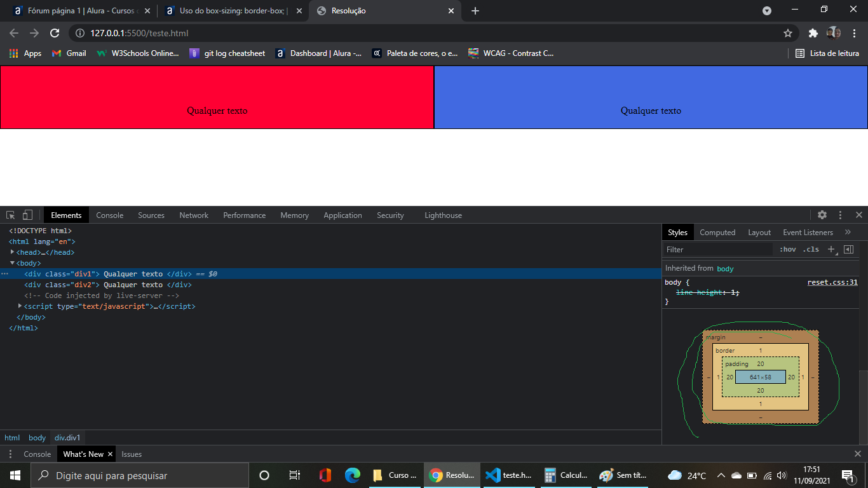Bookmark this page with the star icon
This screenshot has height=488, width=868.
coord(788,33)
